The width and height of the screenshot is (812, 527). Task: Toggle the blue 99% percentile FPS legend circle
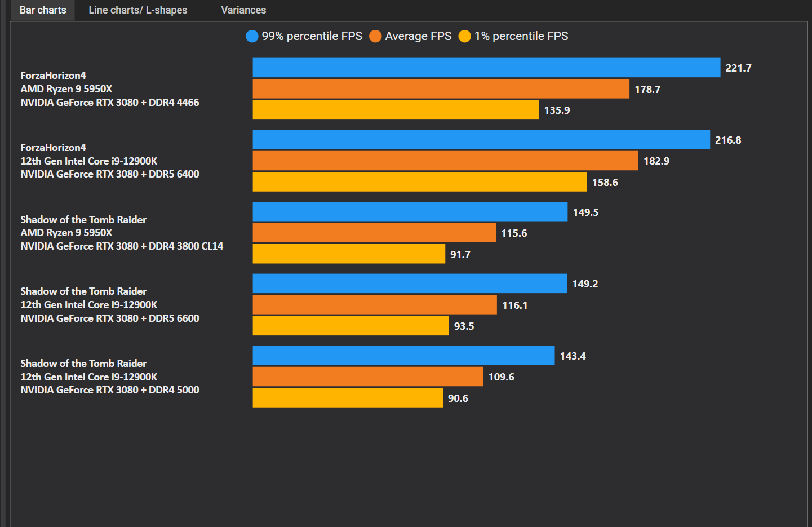[x=252, y=36]
